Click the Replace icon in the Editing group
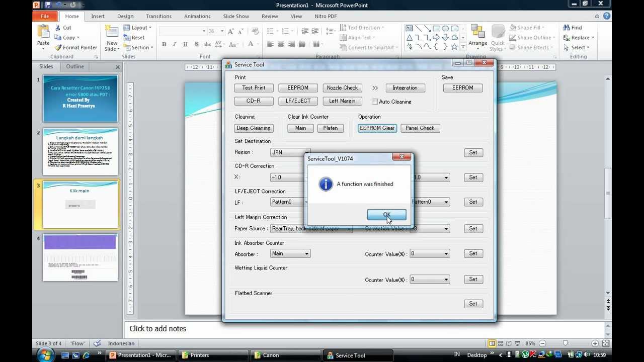 coord(567,38)
